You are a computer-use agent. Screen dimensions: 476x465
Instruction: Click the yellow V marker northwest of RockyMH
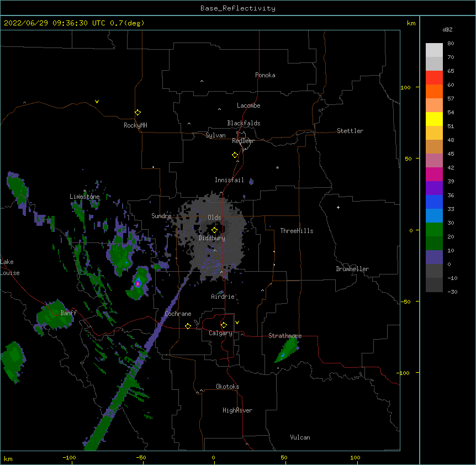tap(97, 102)
